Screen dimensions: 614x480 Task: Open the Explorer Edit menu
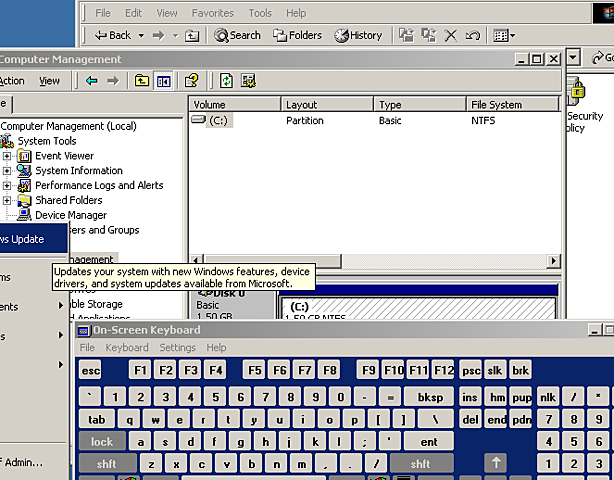(133, 13)
